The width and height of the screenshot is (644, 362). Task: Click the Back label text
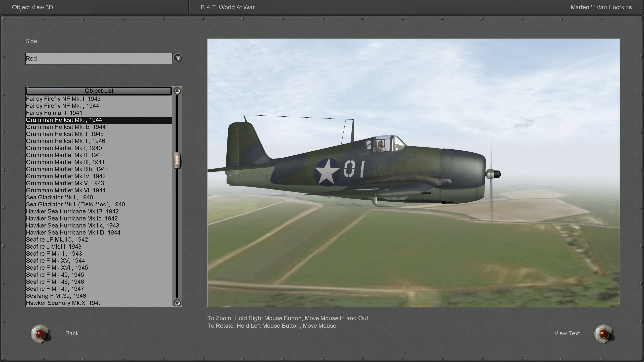click(x=72, y=333)
